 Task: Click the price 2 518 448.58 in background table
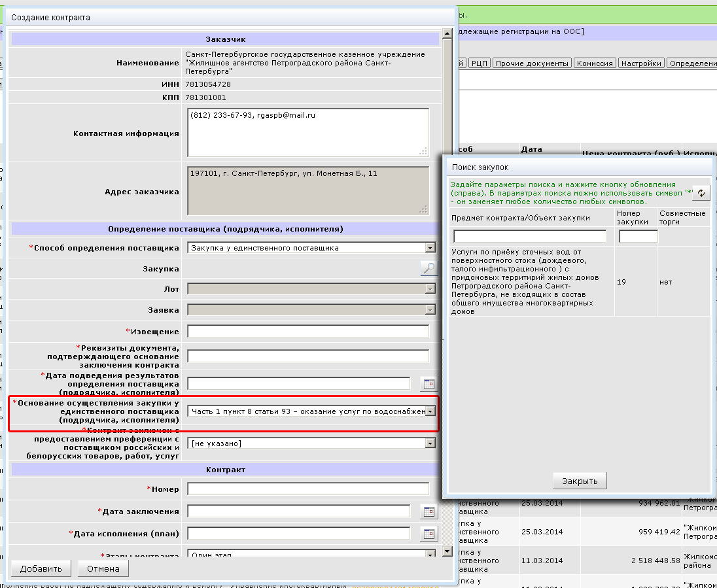[x=656, y=561]
